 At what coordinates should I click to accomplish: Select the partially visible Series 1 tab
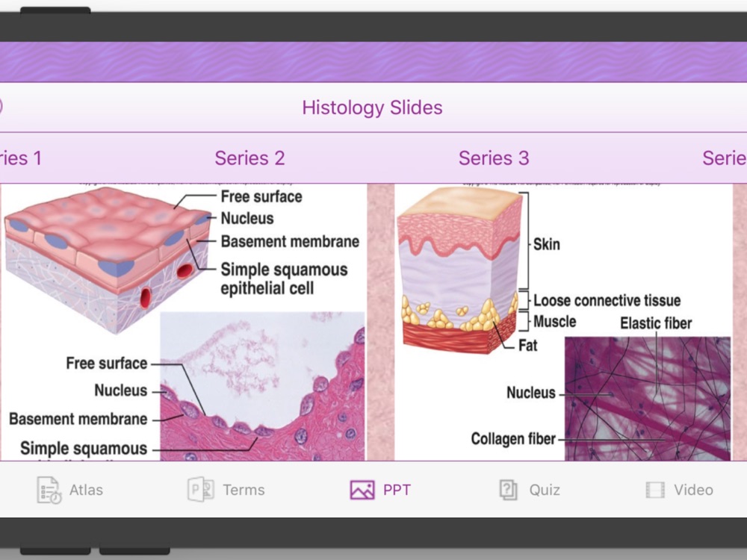[21, 158]
